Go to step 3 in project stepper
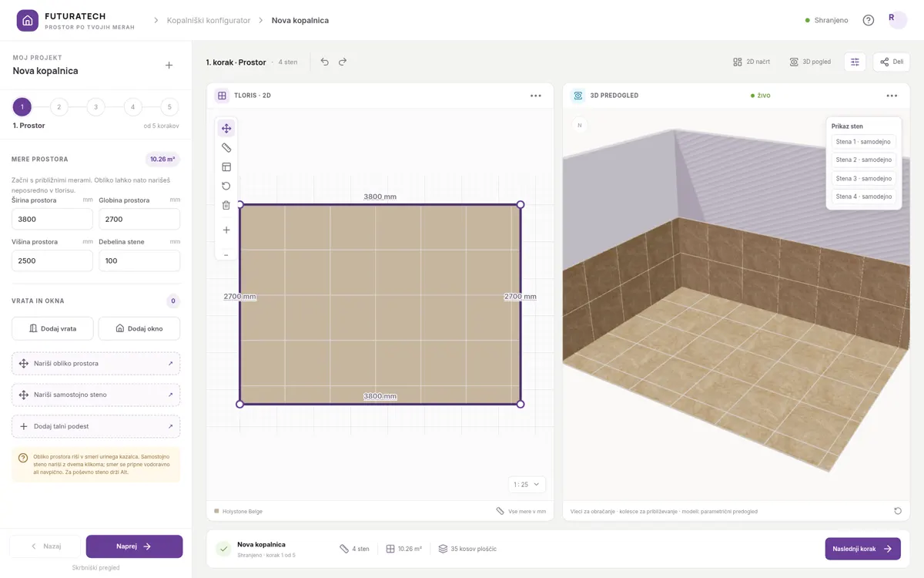The height and width of the screenshot is (578, 924). pos(95,107)
